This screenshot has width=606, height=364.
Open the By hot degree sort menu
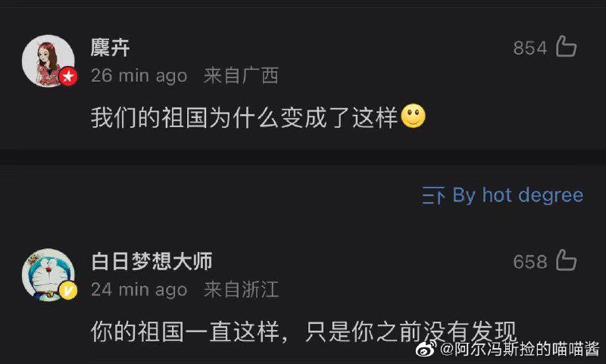503,195
